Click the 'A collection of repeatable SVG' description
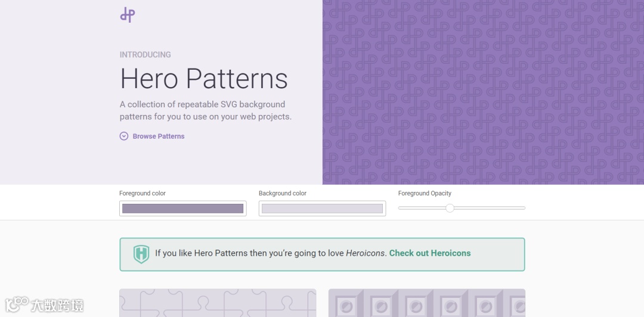Screen dimensions: 644x317 (x=206, y=110)
